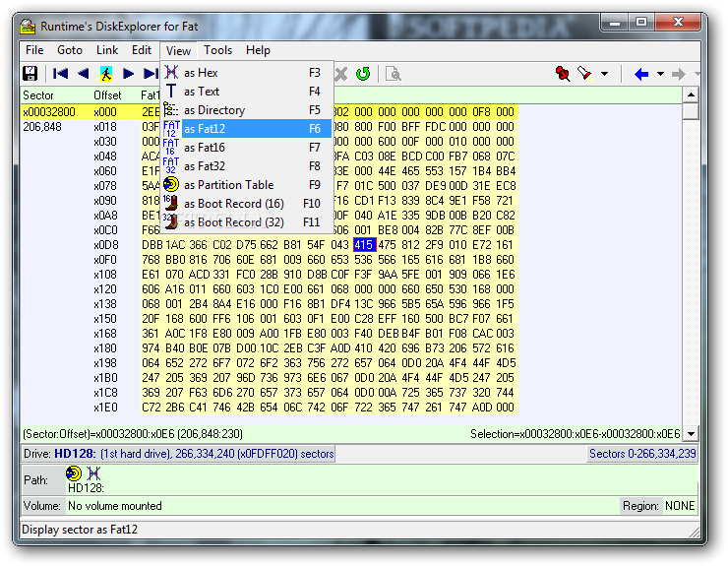Click the save floppy disk icon

(30, 74)
